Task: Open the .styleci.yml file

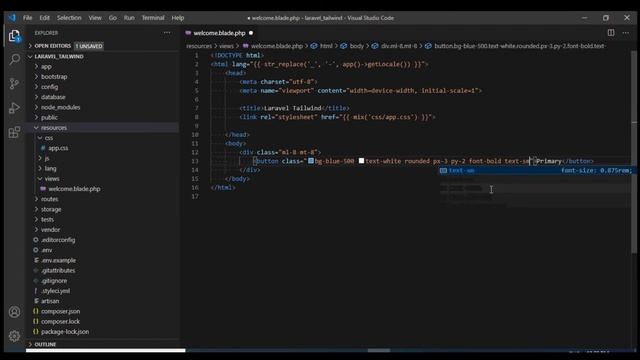Action: (56, 291)
